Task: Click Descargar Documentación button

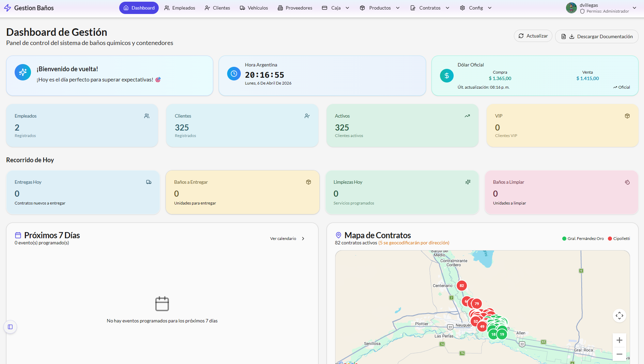Action: 597,36
